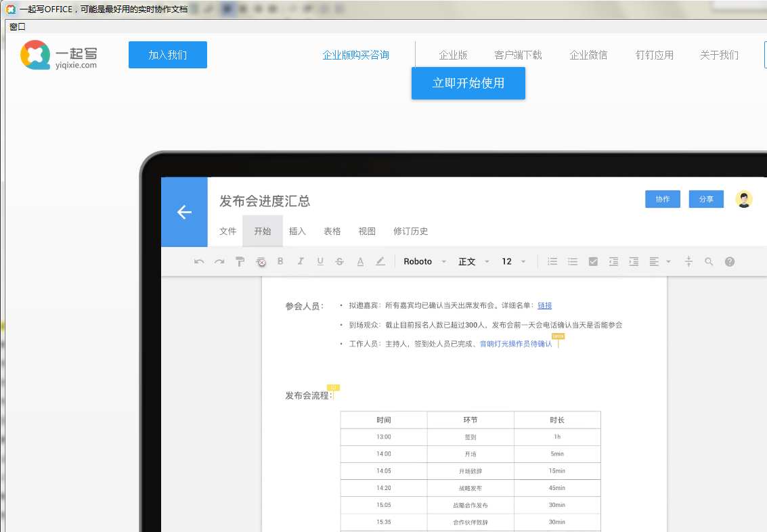This screenshot has width=767, height=532.
Task: Toggle underline formatting
Action: [320, 261]
